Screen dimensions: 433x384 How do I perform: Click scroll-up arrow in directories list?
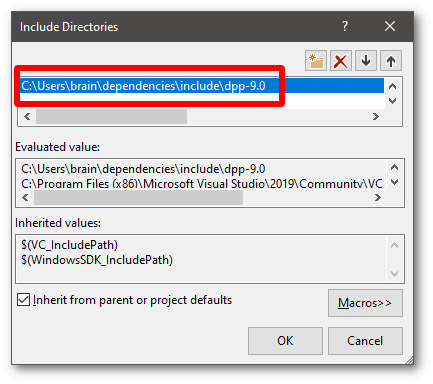click(x=393, y=86)
